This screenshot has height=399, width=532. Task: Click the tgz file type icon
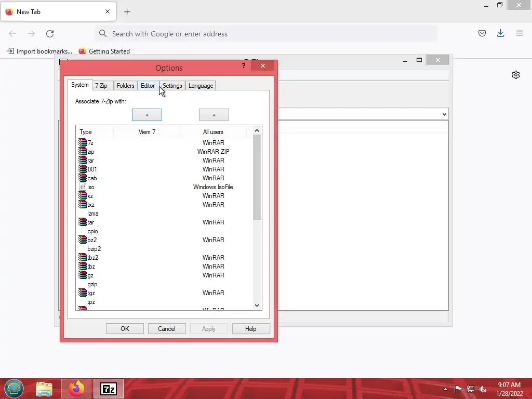click(x=83, y=292)
